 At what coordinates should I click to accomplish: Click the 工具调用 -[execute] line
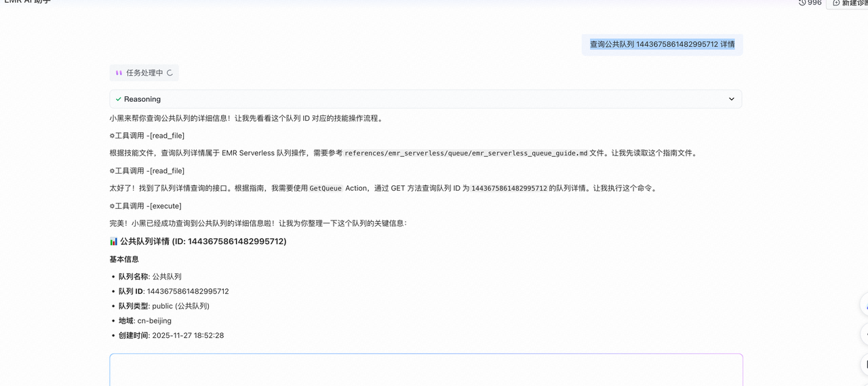(146, 206)
